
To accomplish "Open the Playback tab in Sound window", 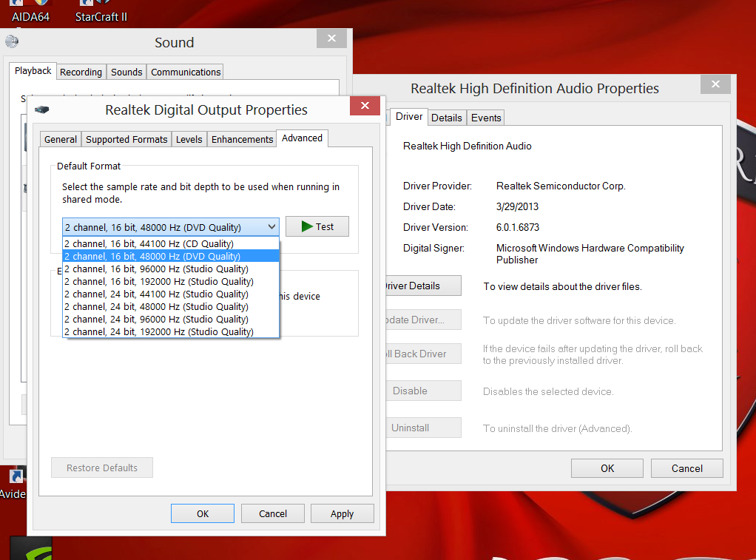I will coord(33,71).
